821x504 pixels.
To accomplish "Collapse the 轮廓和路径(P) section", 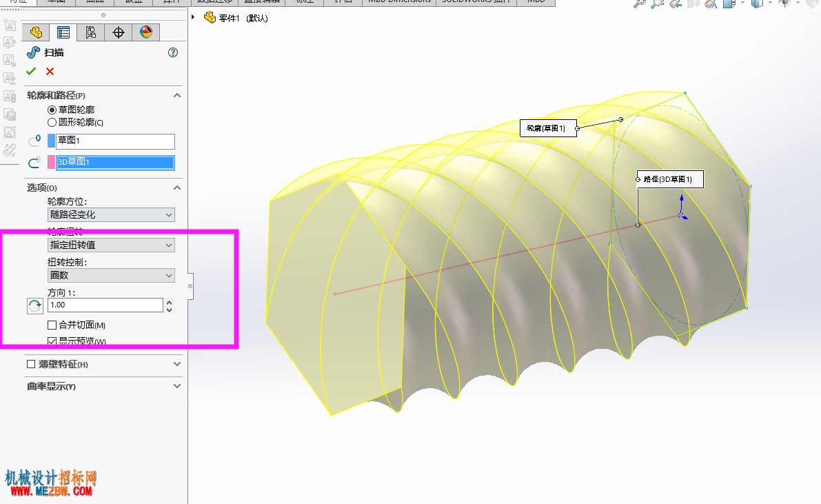I will coord(177,95).
